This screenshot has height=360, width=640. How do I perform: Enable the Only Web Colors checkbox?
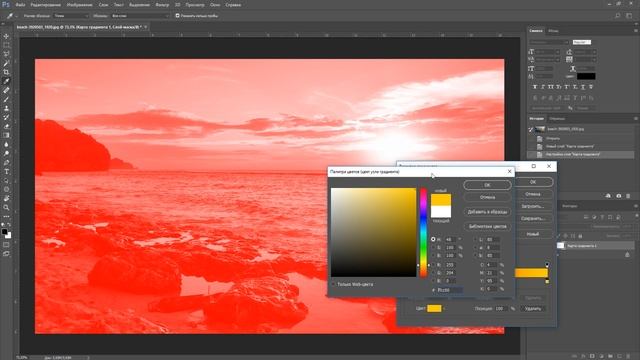click(x=333, y=284)
